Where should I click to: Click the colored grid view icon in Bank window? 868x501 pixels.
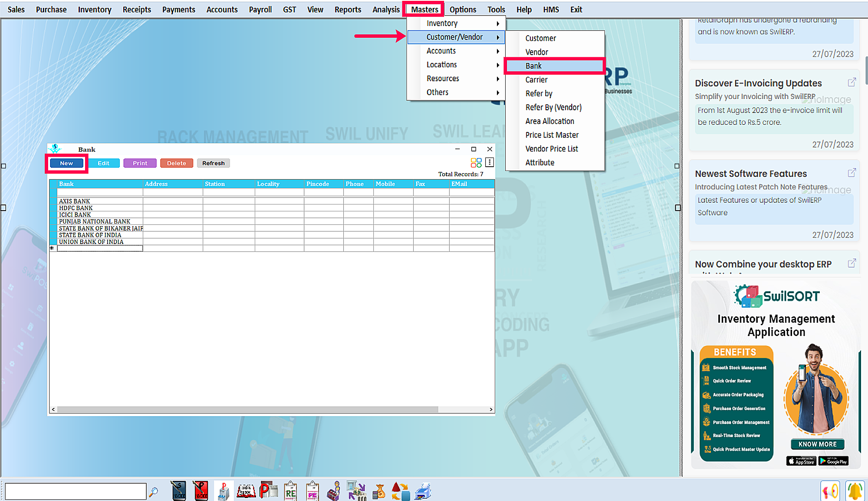pyautogui.click(x=476, y=163)
